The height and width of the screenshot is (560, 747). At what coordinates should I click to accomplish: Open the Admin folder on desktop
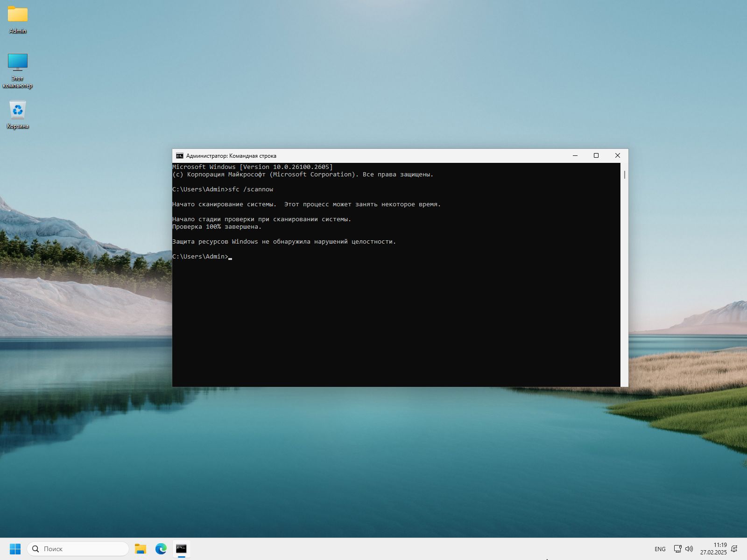tap(18, 19)
